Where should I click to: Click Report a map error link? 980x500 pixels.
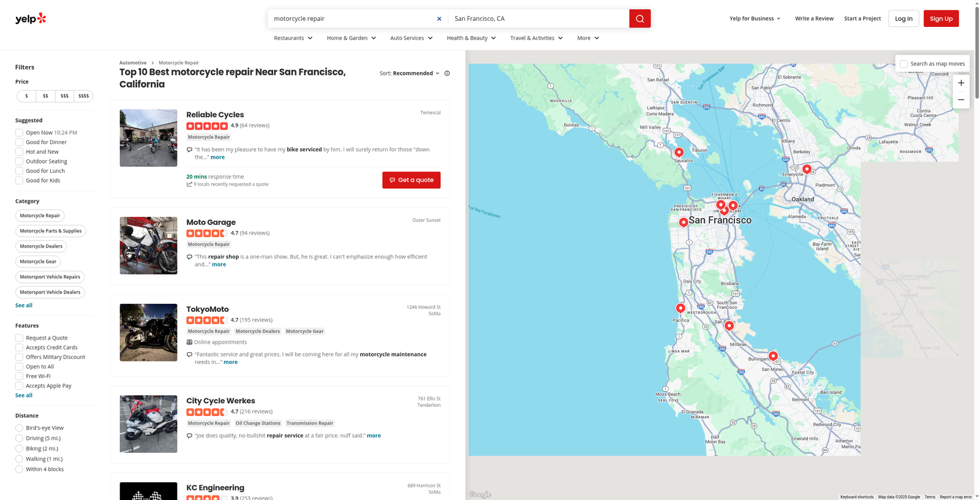[x=956, y=497]
